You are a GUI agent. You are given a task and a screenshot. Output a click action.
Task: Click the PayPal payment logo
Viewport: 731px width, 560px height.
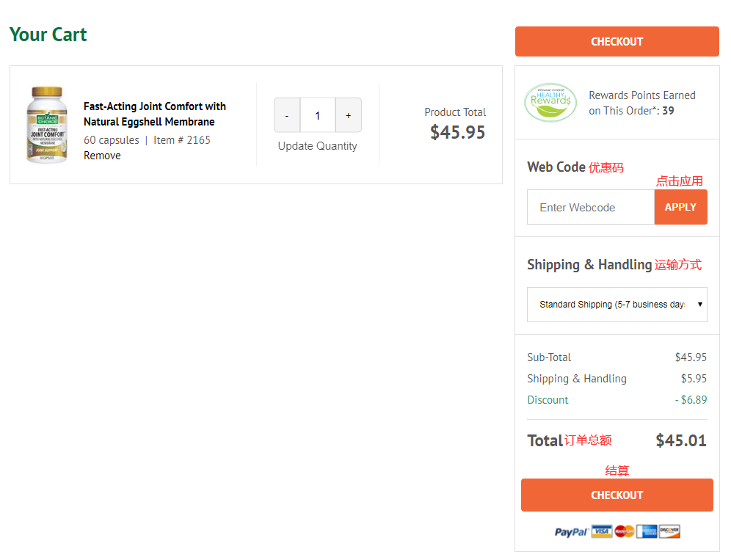571,532
